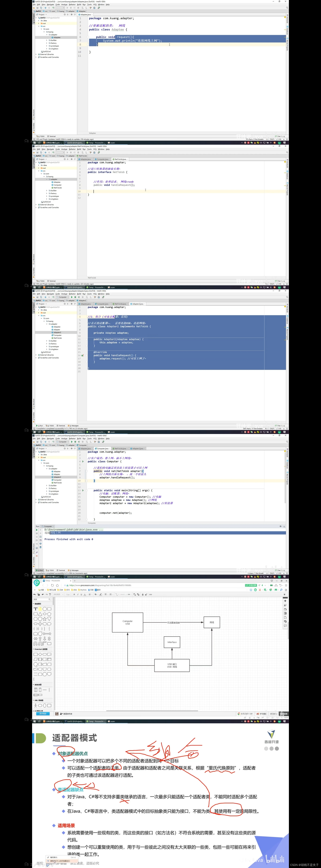Select NetToUsb.java tab in Adapter2 window
Viewport: 321px width, 868px height.
tap(120, 304)
